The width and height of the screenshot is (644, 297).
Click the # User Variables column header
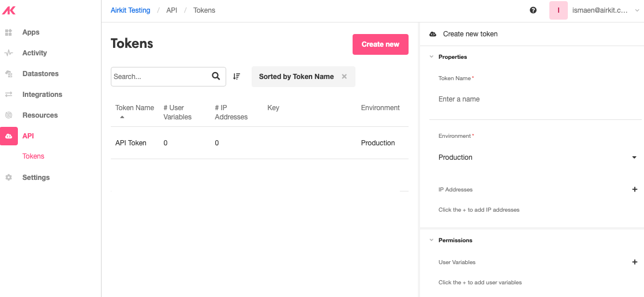(x=177, y=112)
